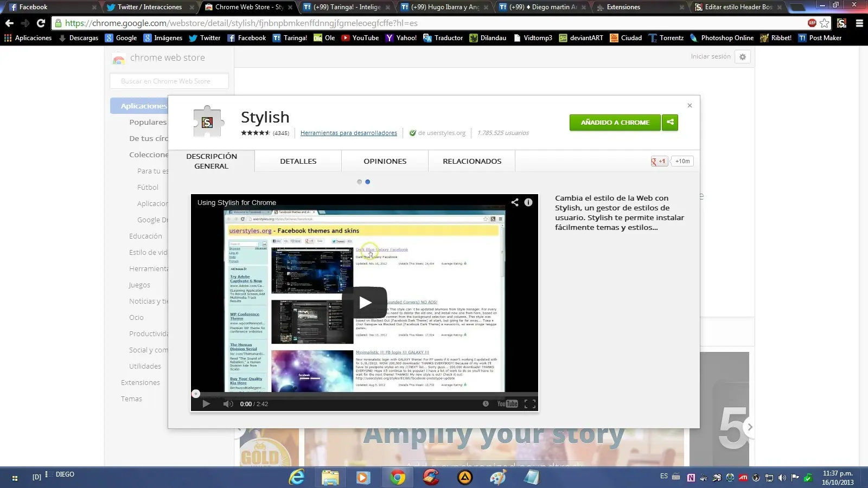This screenshot has height=488, width=868.
Task: Click the Añadido a Chrome button
Action: pos(615,123)
